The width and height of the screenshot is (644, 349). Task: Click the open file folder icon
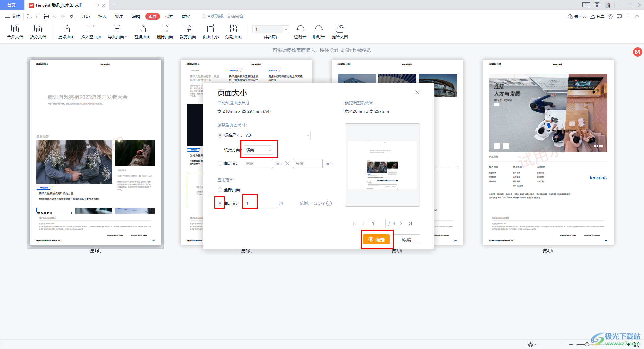coord(30,16)
